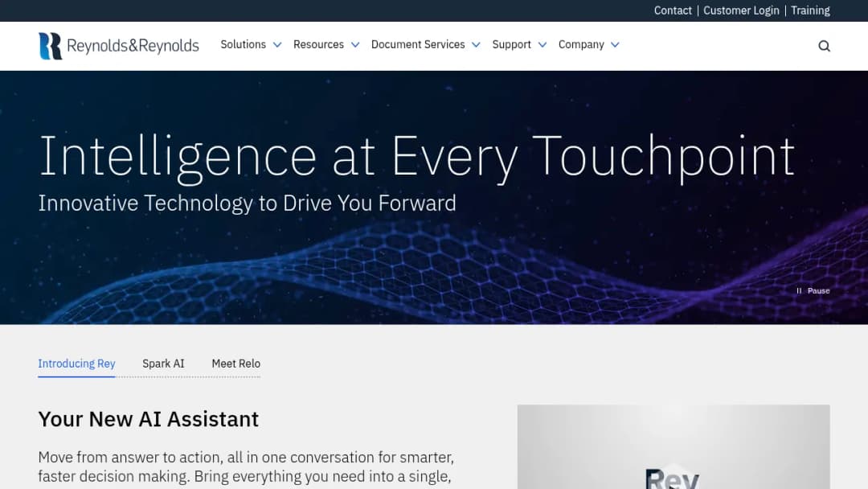Click the Reynolds & Reynolds logo

118,45
